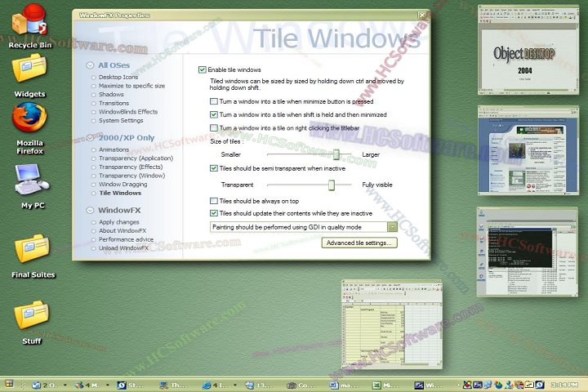Image resolution: width=588 pixels, height=392 pixels.
Task: Click the Object Desktop 2004 document tile
Action: click(528, 50)
